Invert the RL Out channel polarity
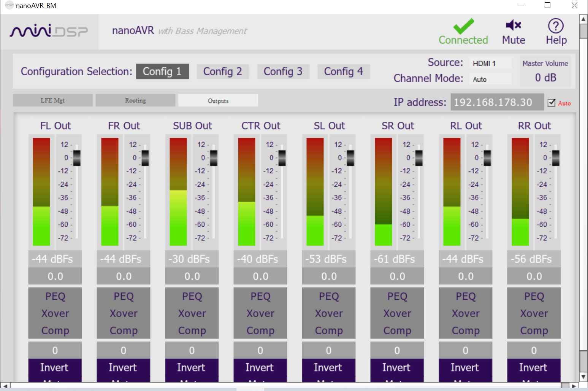The height and width of the screenshot is (391, 588). point(465,367)
